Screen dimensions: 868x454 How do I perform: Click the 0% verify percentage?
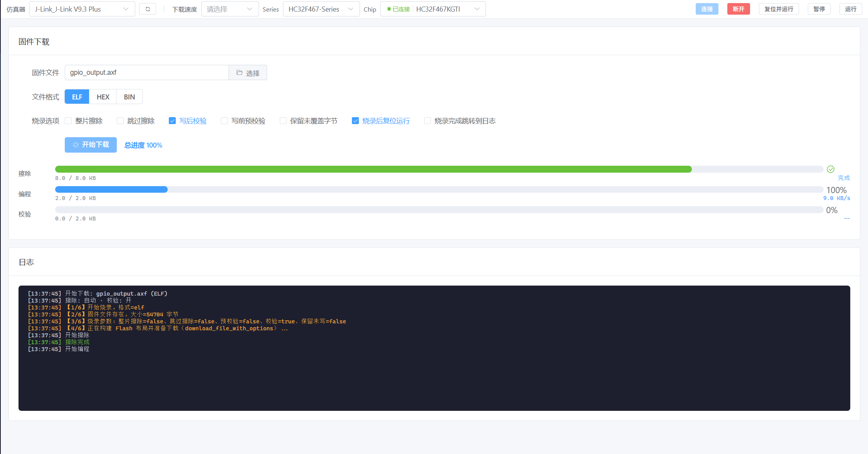coord(832,210)
